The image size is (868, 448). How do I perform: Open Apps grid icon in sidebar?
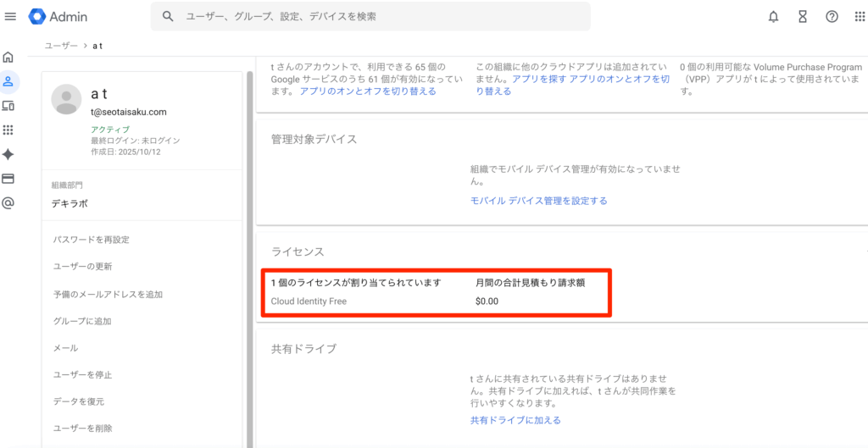pos(8,130)
